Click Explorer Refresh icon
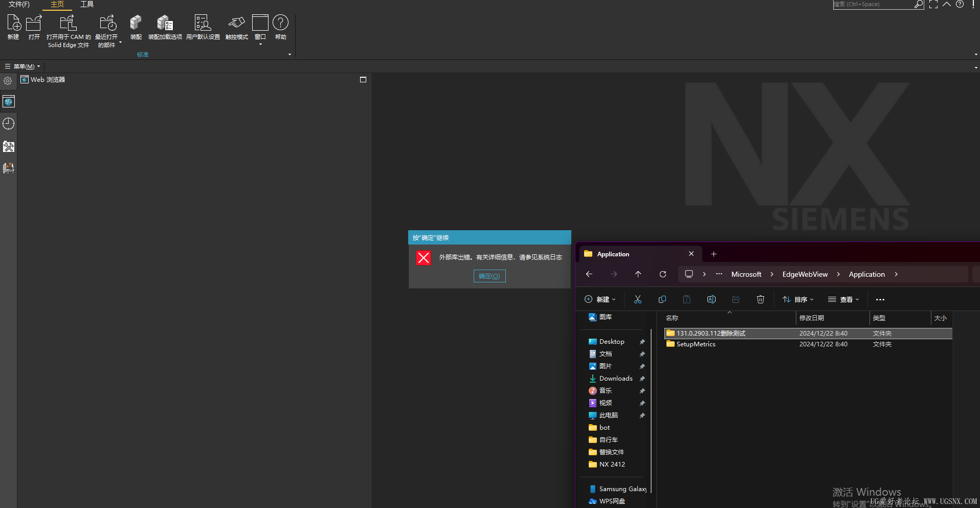Image resolution: width=980 pixels, height=508 pixels. click(x=663, y=274)
